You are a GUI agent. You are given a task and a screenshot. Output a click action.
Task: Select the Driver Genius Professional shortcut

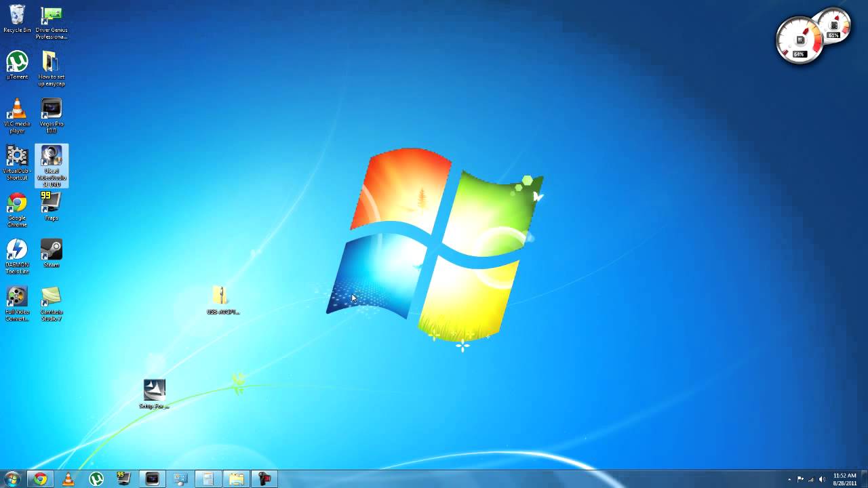tap(52, 22)
